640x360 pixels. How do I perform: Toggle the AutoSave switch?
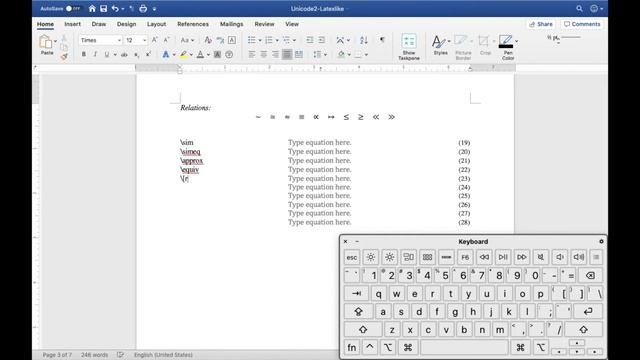[x=73, y=8]
